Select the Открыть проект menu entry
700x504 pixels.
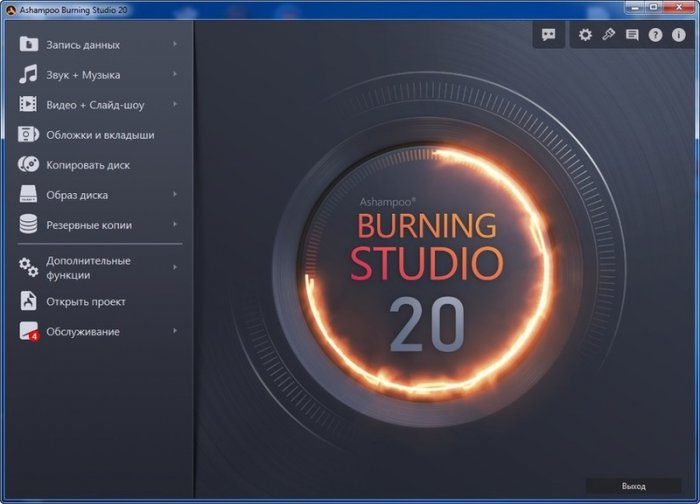[x=86, y=302]
